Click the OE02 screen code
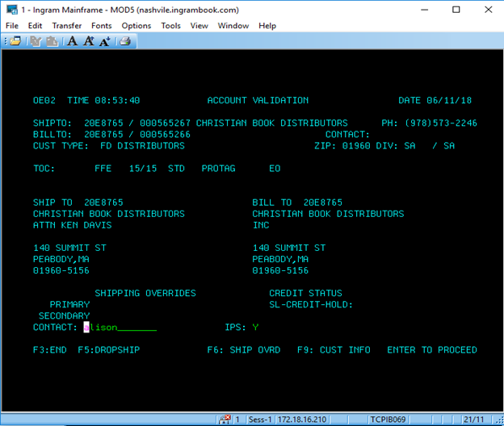This screenshot has height=426, width=504. pyautogui.click(x=44, y=101)
